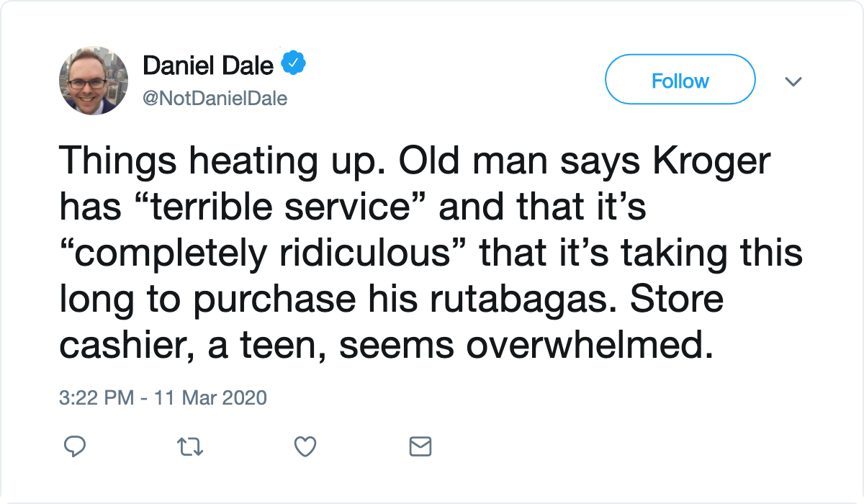Image resolution: width=864 pixels, height=504 pixels.
Task: Click the @NotDanielDale handle
Action: (x=215, y=99)
